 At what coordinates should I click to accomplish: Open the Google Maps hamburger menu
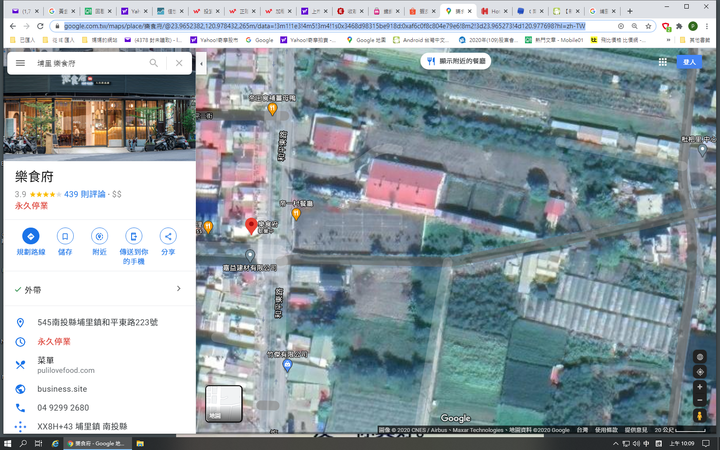coord(20,63)
